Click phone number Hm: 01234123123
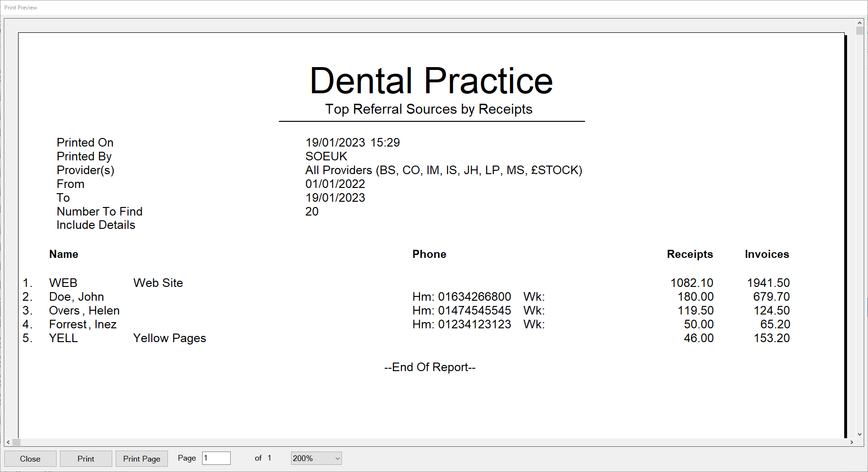868x472 pixels. tap(462, 324)
